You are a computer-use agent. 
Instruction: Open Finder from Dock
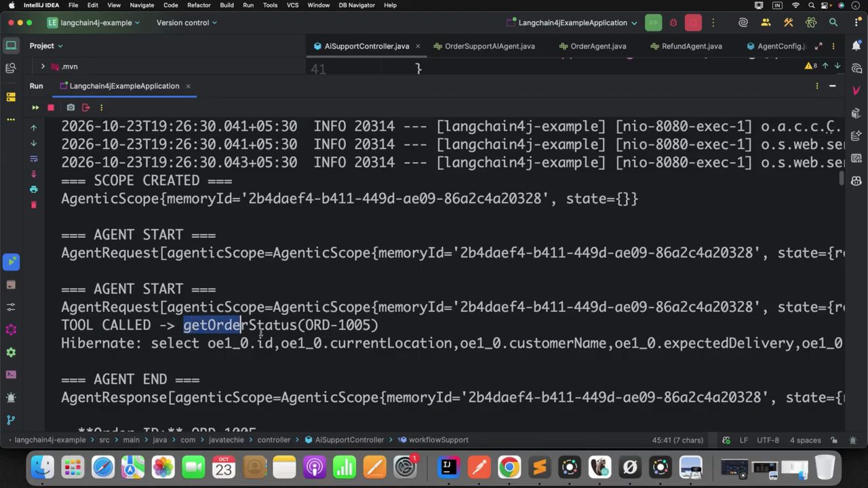coord(42,467)
